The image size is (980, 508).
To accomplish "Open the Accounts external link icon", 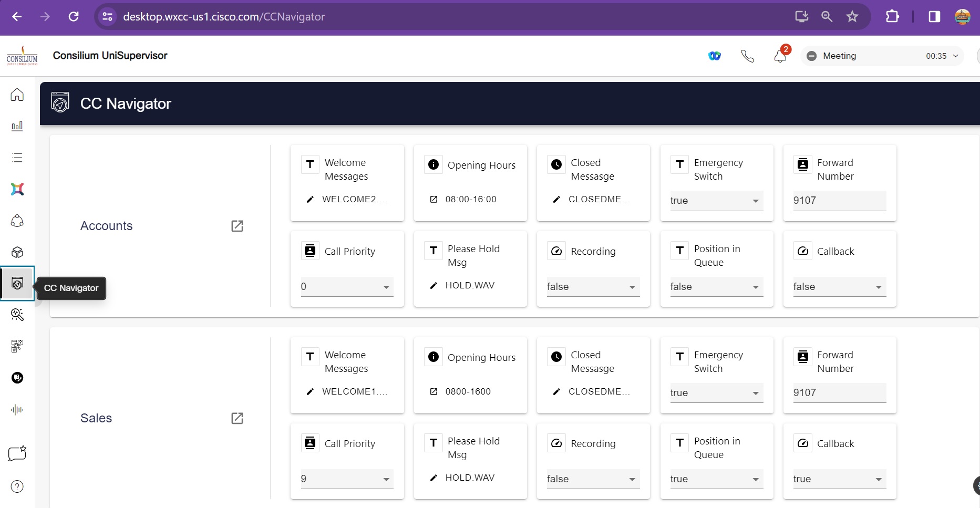I will (237, 226).
